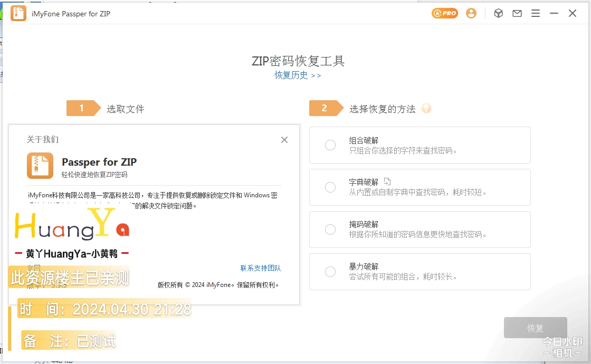Close the Passper for ZIP window
The width and height of the screenshot is (591, 364).
coord(573,13)
